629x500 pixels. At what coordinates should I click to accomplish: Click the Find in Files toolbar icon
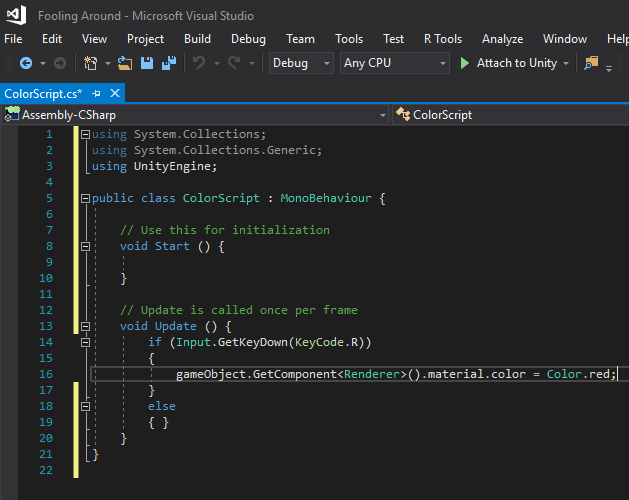[x=591, y=63]
